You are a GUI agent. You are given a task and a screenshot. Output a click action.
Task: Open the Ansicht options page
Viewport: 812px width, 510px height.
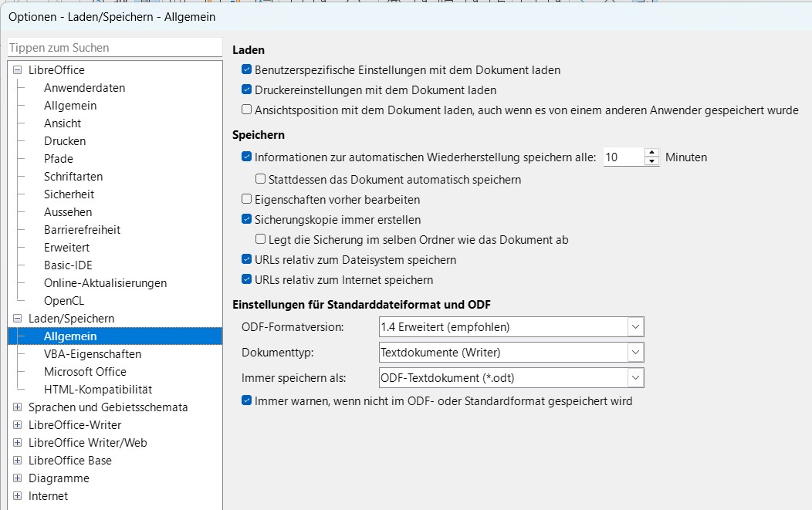pos(63,123)
